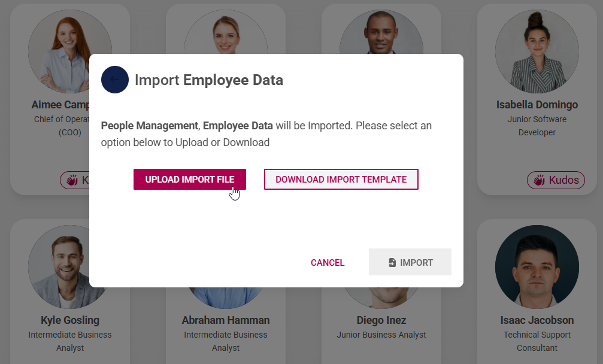Image resolution: width=603 pixels, height=364 pixels.
Task: Open Isabella Domingo's profile photo
Action: pos(537,51)
